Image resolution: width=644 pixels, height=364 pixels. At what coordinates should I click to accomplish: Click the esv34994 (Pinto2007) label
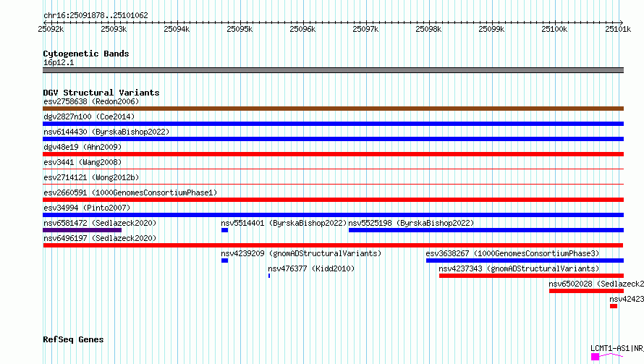[x=87, y=208]
